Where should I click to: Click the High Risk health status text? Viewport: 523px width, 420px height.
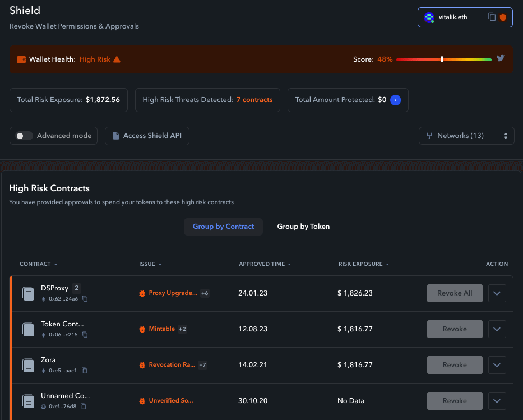tap(95, 59)
